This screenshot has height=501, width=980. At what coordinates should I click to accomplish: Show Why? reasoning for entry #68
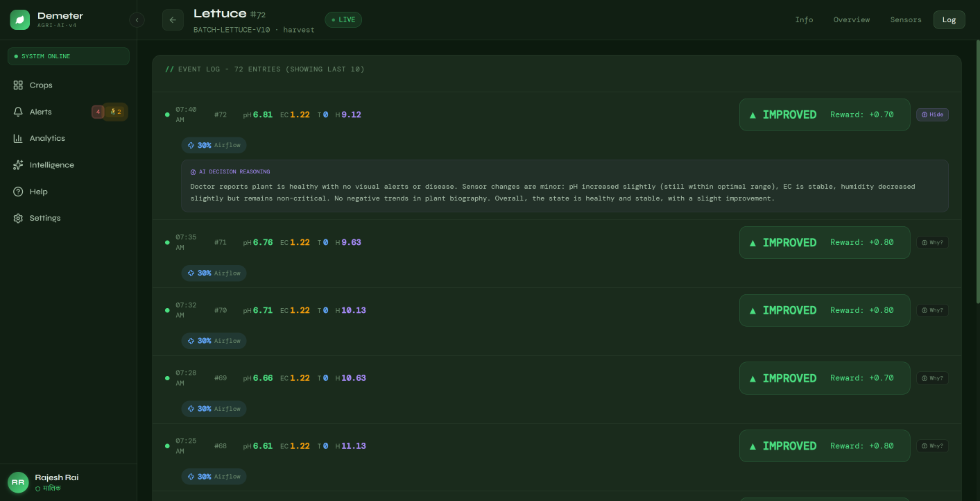click(x=932, y=446)
